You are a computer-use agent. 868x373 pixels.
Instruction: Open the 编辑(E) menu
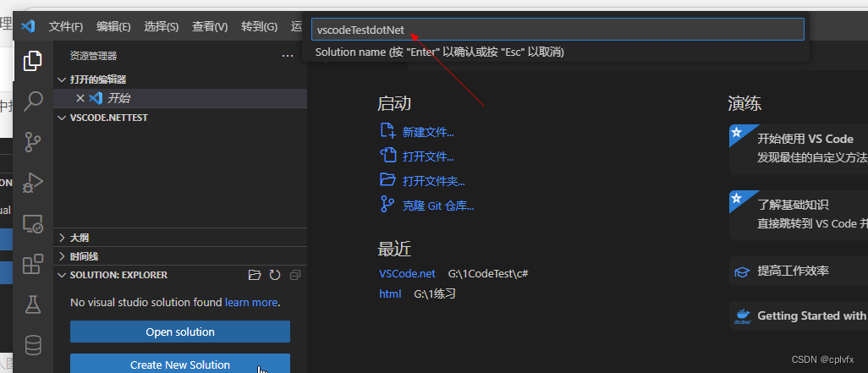(113, 26)
